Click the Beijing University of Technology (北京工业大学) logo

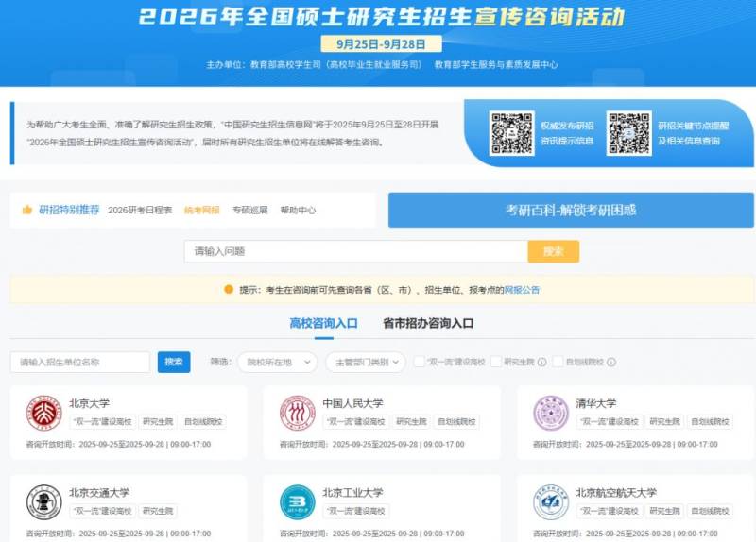(x=297, y=501)
